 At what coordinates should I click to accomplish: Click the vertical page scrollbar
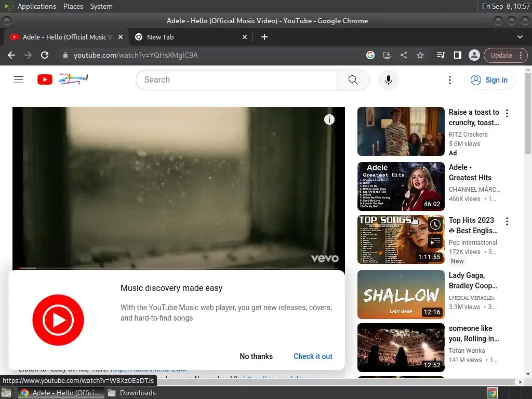(528, 114)
